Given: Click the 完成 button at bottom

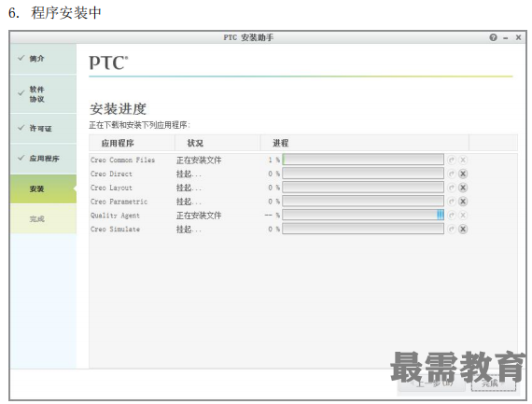Looking at the screenshot, I should pos(494,383).
